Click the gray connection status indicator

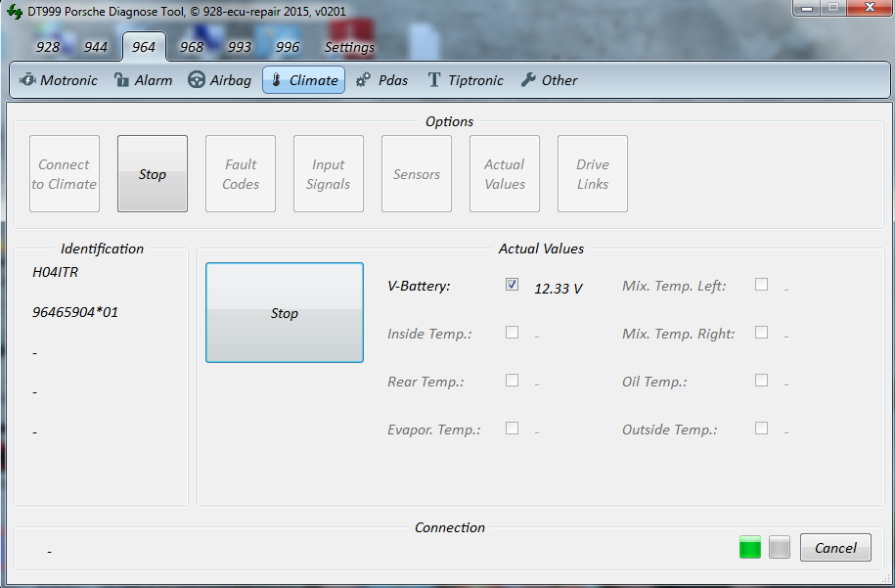click(x=779, y=548)
